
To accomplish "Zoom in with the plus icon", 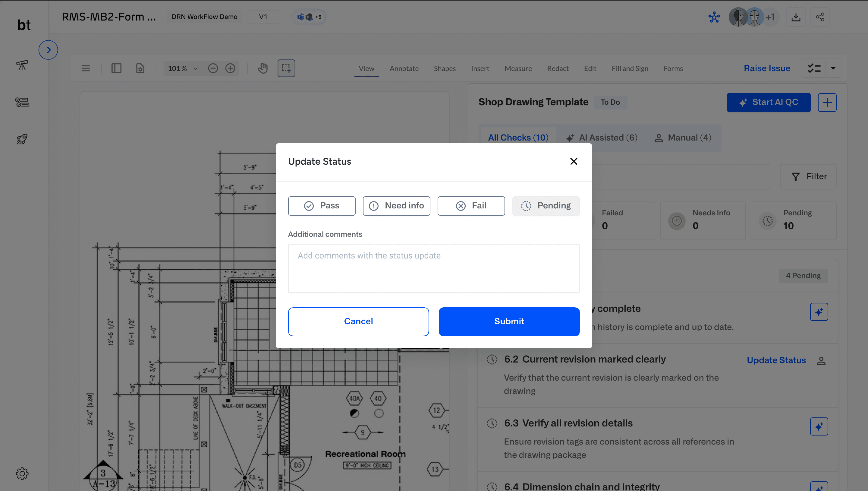I will click(230, 68).
